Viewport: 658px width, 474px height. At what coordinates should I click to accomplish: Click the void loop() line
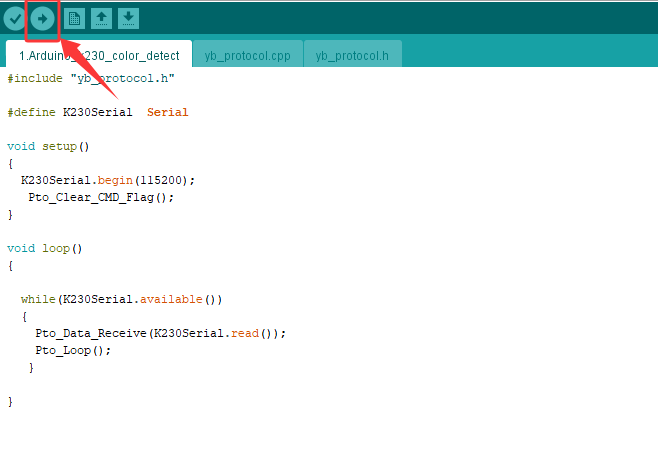point(45,248)
